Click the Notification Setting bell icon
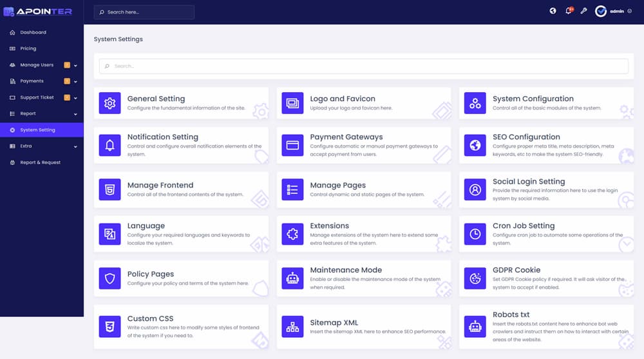The image size is (644, 359). 109,145
